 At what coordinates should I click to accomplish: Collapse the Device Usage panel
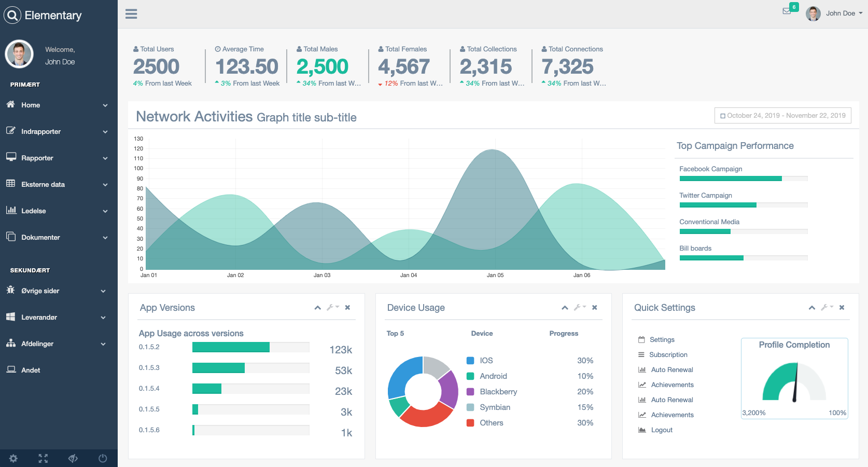565,308
